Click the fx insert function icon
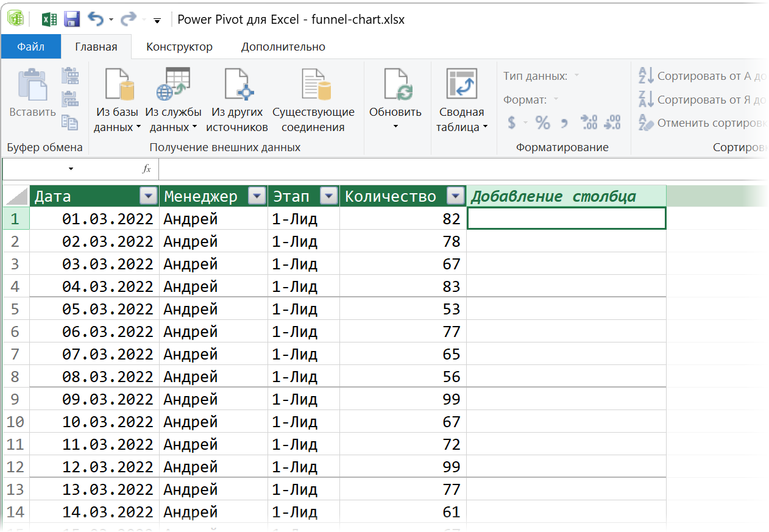Image resolution: width=769 pixels, height=532 pixels. 146,169
